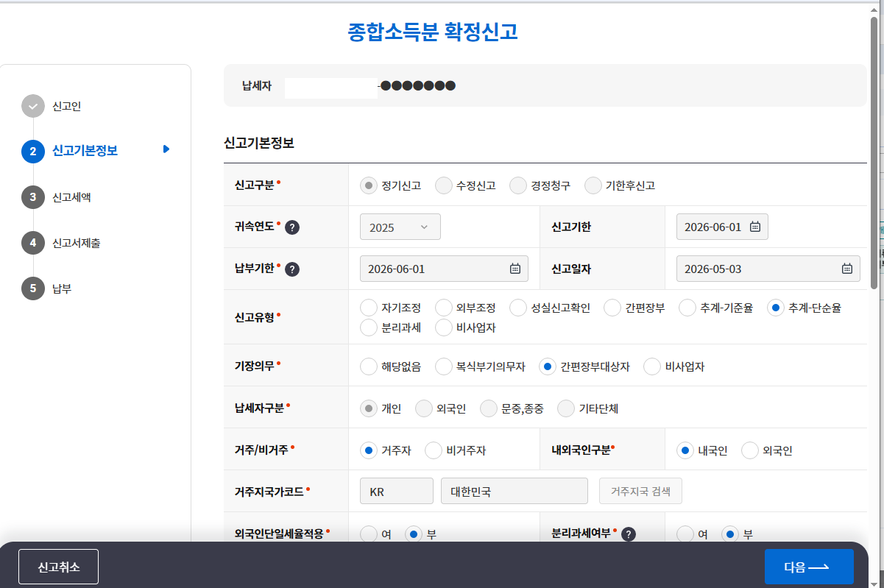Image resolution: width=884 pixels, height=588 pixels.
Task: Click the blue arrow next to 신고기본정보 step
Action: [166, 149]
